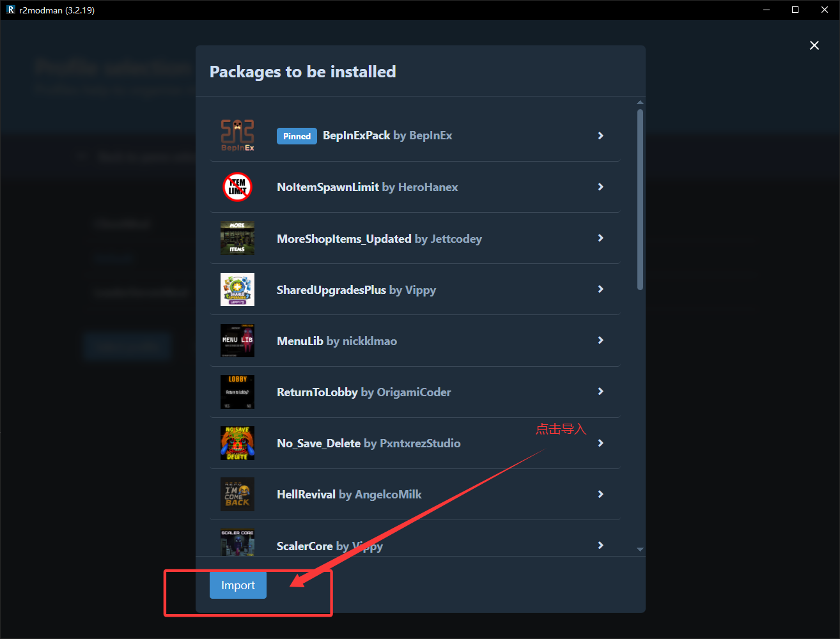Select the 'ReturnToLobby by OrigamiCoder' text
The image size is (840, 639).
pos(364,392)
